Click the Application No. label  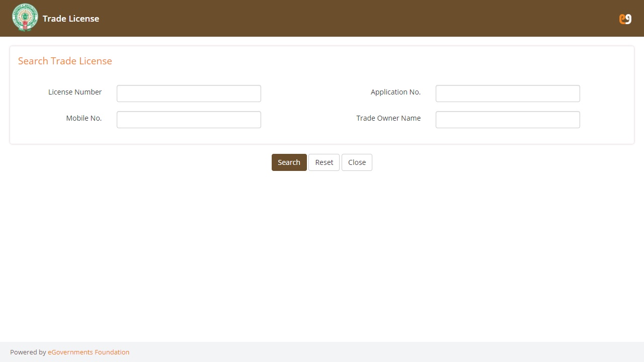click(x=395, y=92)
